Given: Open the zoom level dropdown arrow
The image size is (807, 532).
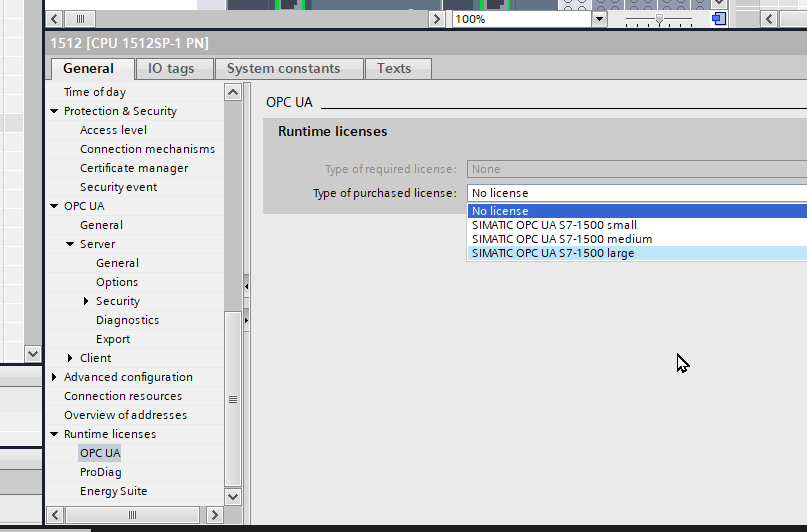Looking at the screenshot, I should [x=599, y=19].
